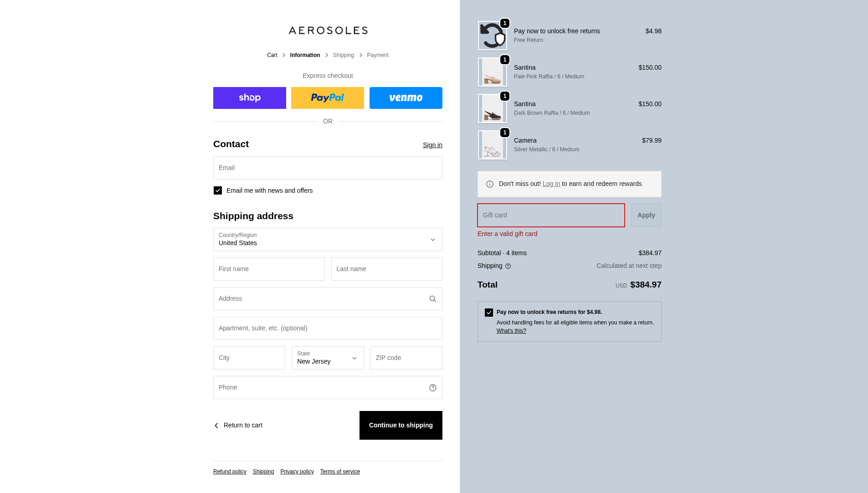Open the Refund policy link

point(230,472)
